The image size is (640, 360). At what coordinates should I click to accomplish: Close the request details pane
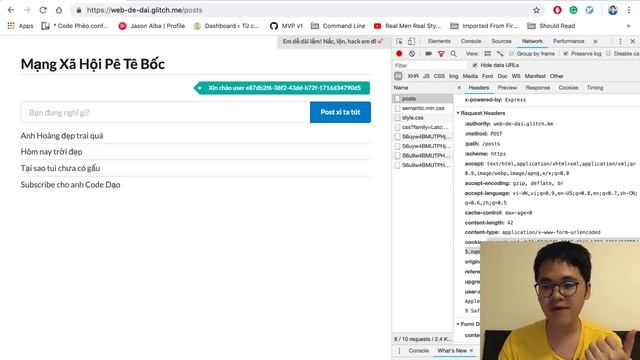point(459,88)
